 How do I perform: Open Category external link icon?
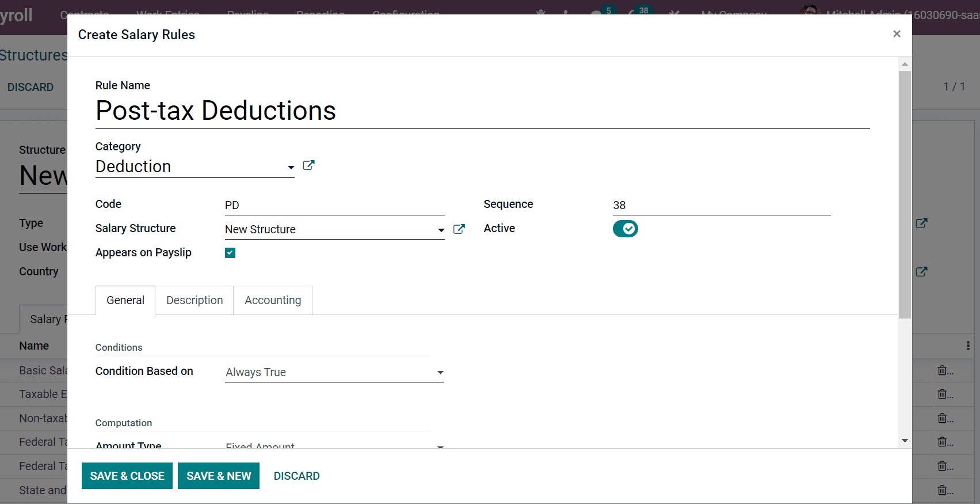pyautogui.click(x=308, y=165)
